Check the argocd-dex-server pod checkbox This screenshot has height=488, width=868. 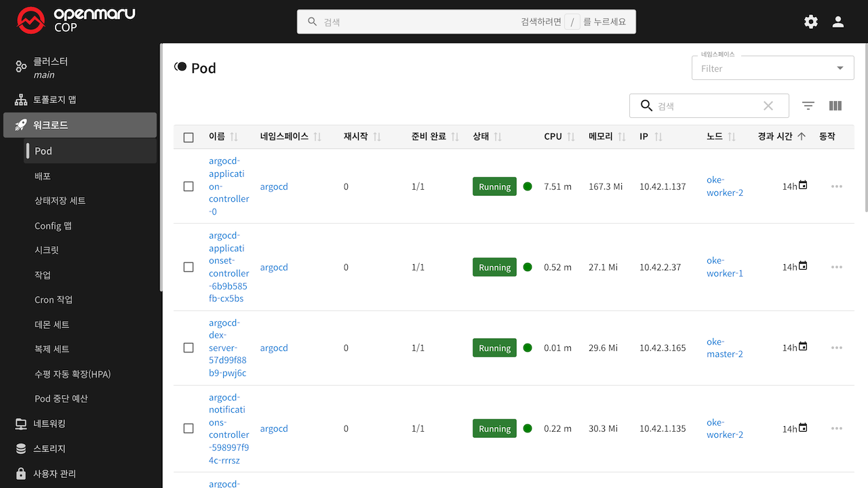[x=189, y=348]
